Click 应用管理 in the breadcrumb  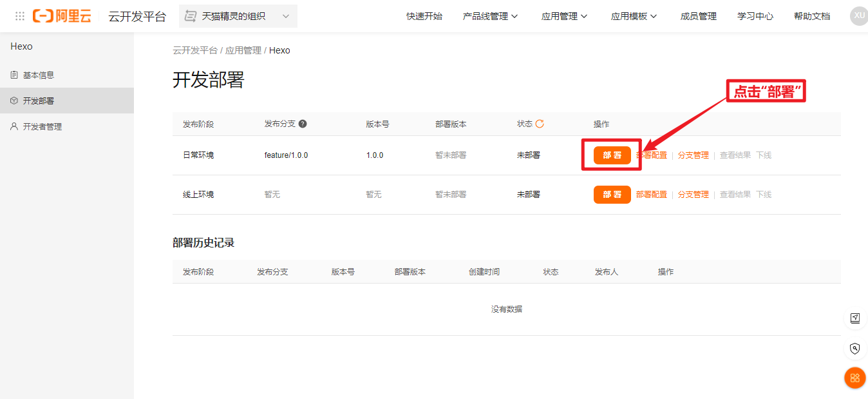243,50
